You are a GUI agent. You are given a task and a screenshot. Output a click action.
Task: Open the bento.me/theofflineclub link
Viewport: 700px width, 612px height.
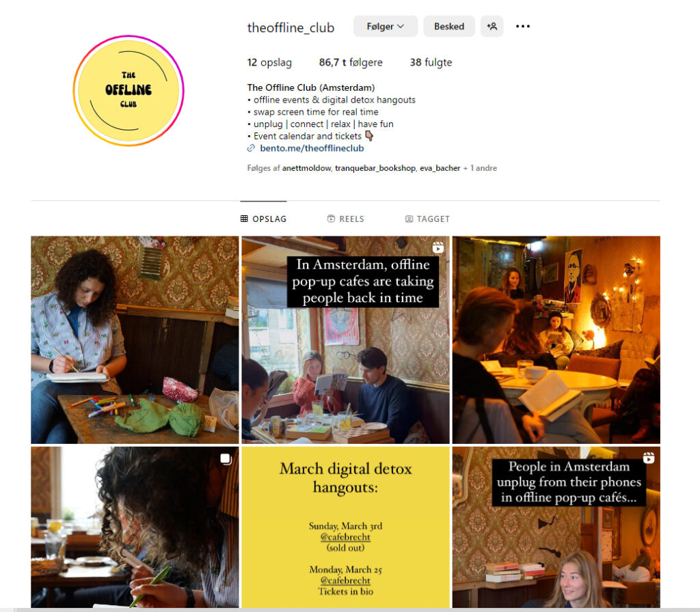pyautogui.click(x=312, y=148)
